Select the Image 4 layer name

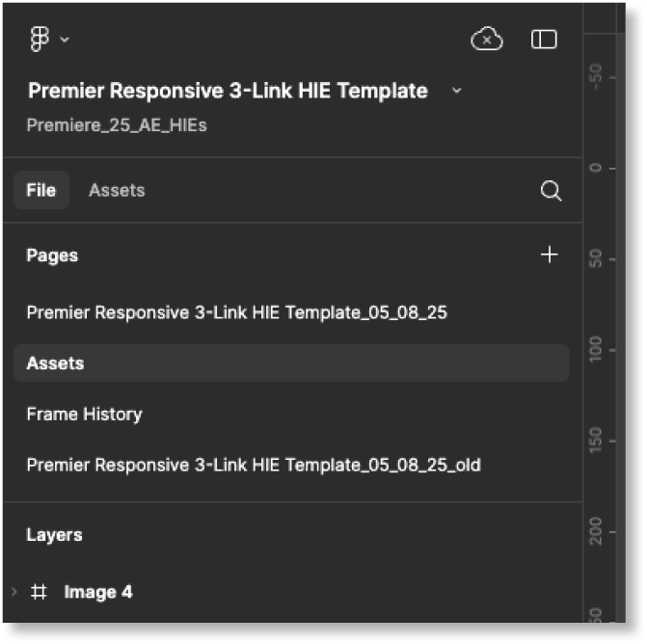tap(98, 592)
